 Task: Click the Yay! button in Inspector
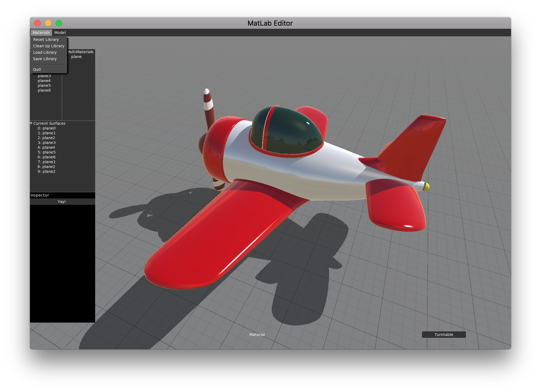point(62,202)
